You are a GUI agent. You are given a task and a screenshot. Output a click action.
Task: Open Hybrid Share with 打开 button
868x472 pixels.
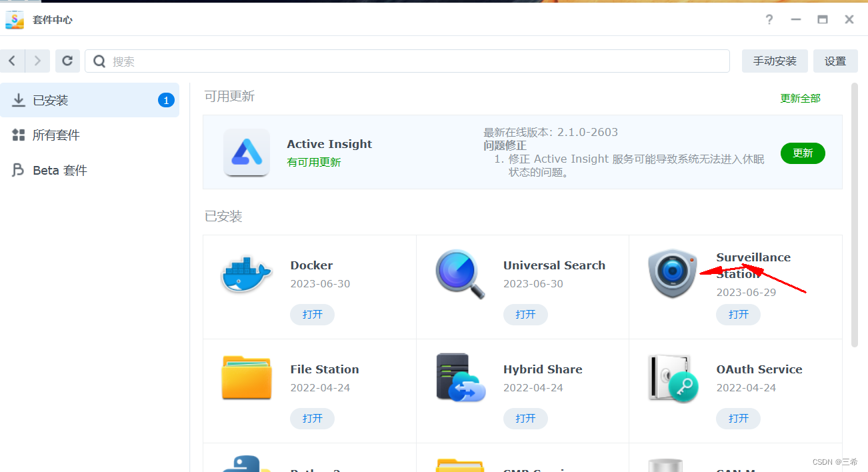coord(525,419)
